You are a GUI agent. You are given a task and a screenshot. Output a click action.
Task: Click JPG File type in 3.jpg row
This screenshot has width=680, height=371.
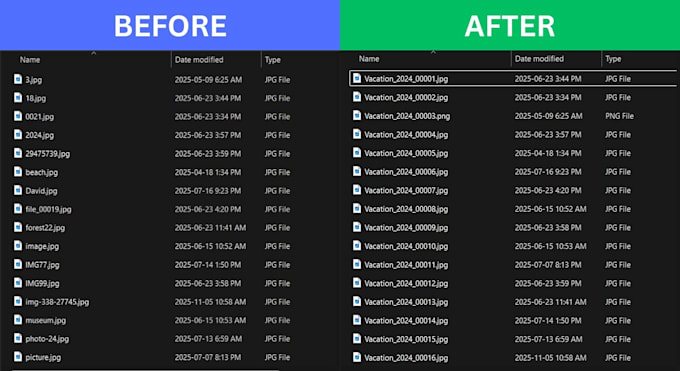pyautogui.click(x=277, y=80)
